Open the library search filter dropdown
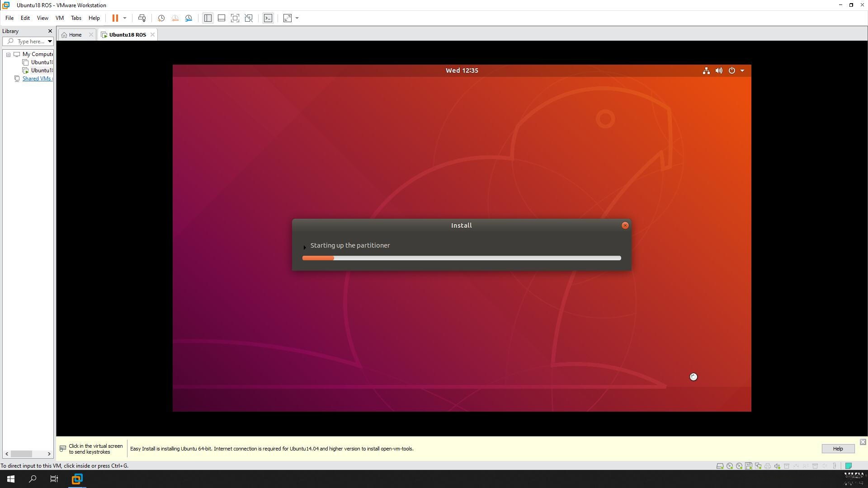Screen dimensions: 868x488 50,42
